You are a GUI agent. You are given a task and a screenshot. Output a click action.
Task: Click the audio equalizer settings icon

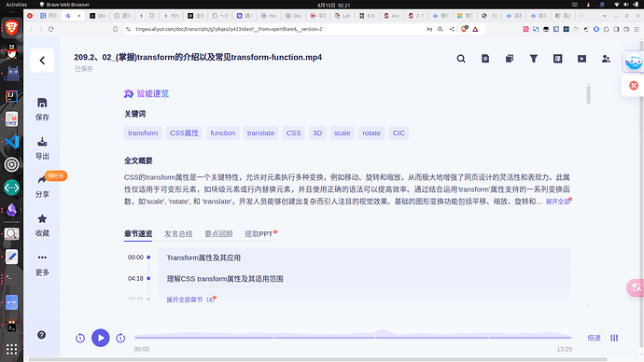(x=614, y=338)
